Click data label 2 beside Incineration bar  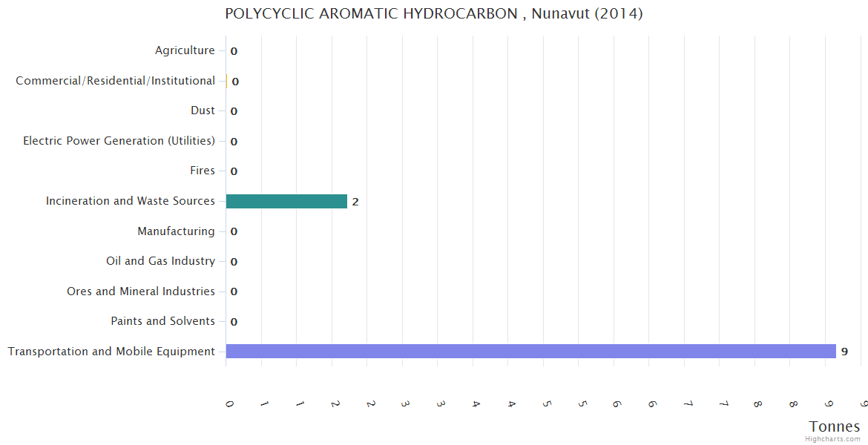click(355, 202)
